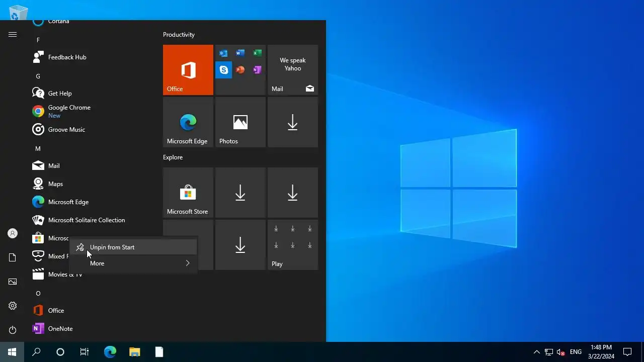Launch Edge from the taskbar
This screenshot has width=644, height=362.
point(110,352)
